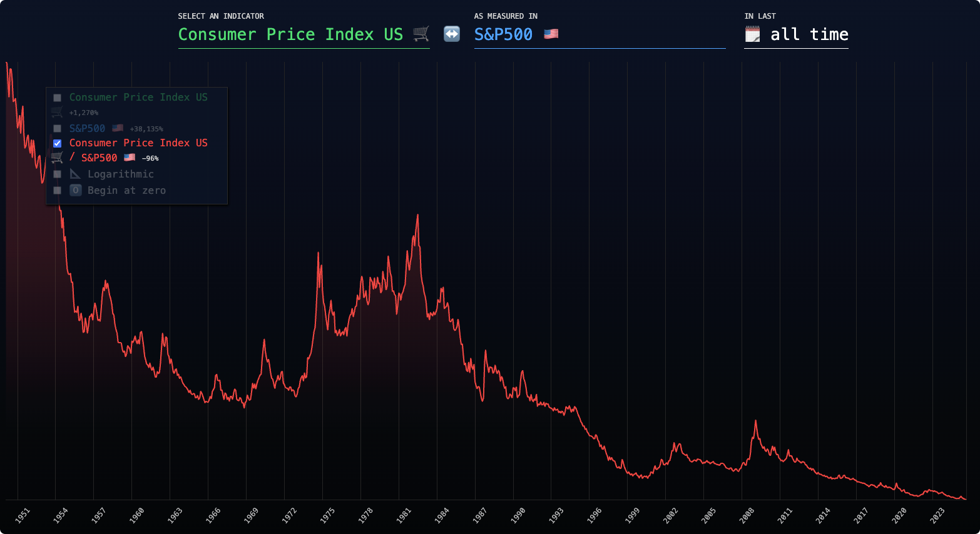Click the cart icon under the green legend entry

coord(56,112)
